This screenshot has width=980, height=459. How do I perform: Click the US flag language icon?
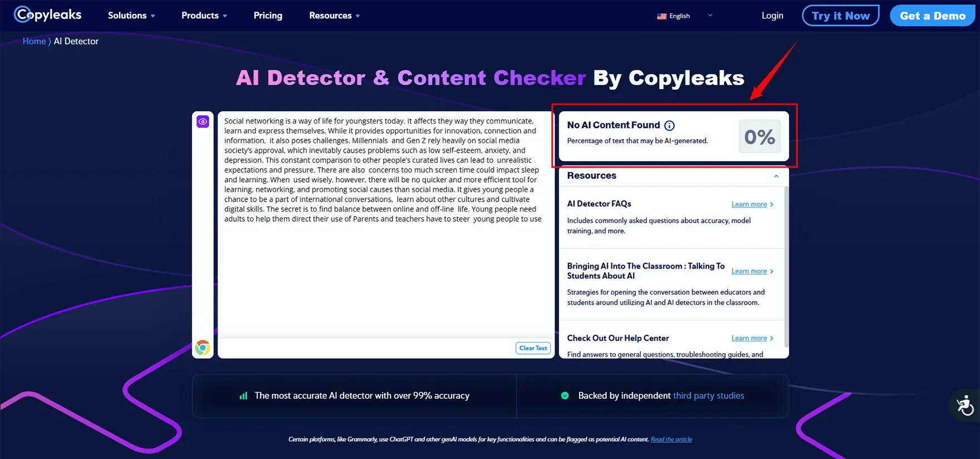coord(661,16)
